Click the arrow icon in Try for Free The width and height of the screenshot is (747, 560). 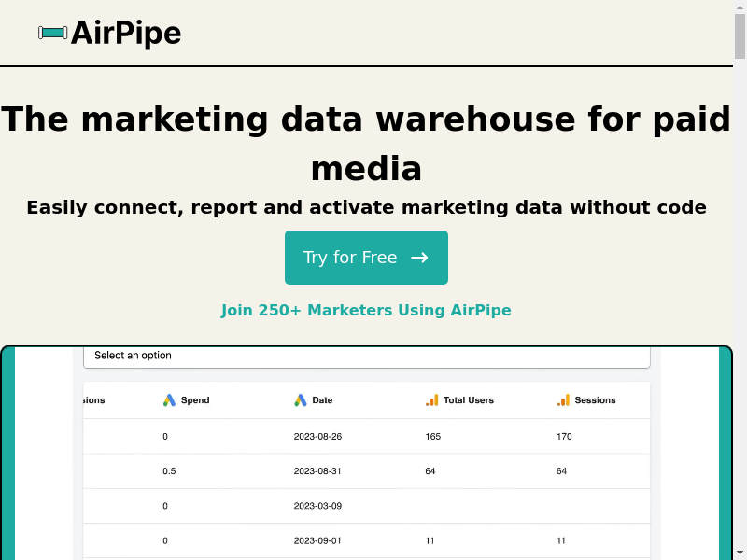pyautogui.click(x=419, y=258)
